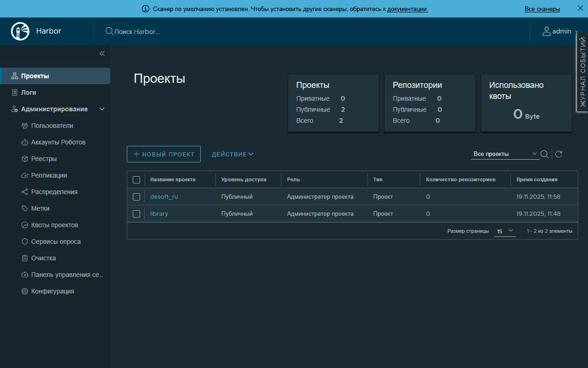Click the Administration gear-users icon
This screenshot has height=368, width=588.
pyautogui.click(x=15, y=109)
